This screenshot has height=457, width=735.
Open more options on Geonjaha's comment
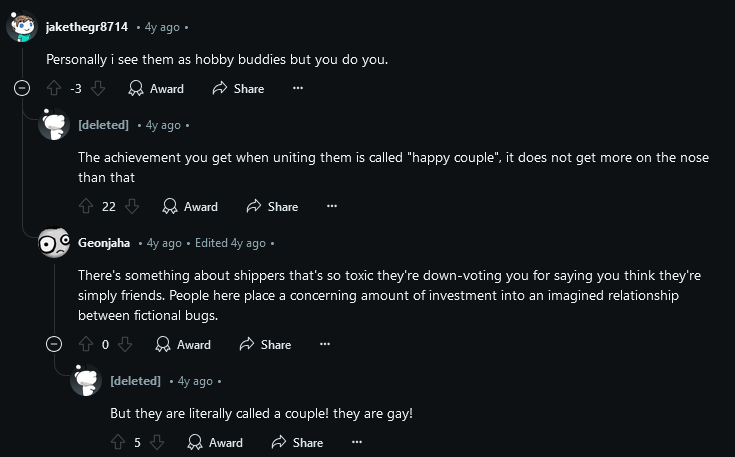(325, 345)
